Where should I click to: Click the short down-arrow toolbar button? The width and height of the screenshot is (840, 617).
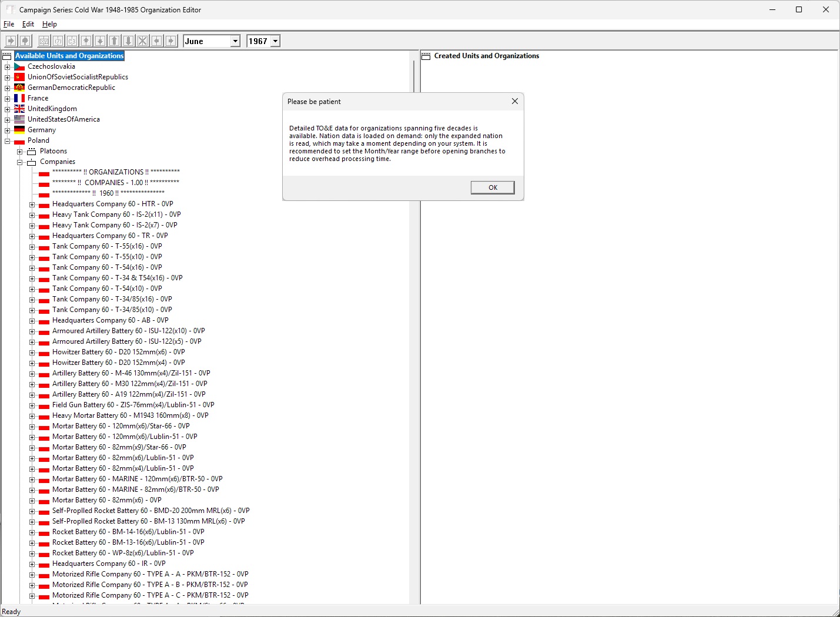point(101,41)
